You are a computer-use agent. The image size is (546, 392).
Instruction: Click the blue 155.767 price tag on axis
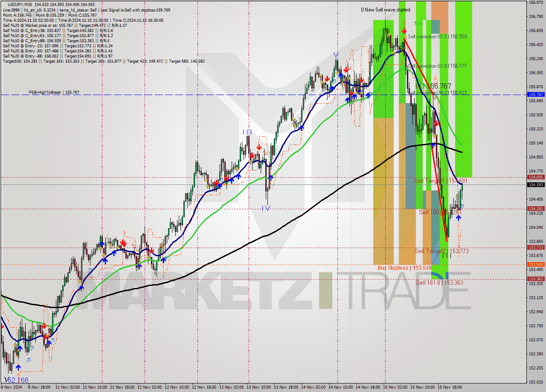[x=536, y=95]
